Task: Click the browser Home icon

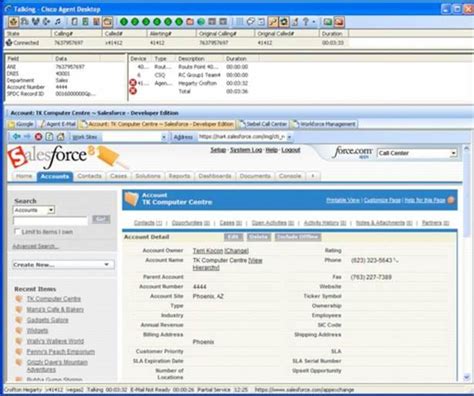Action: tap(60, 136)
